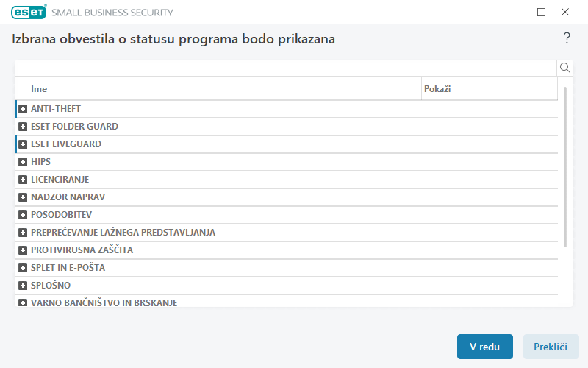This screenshot has width=588, height=368.
Task: Sort by the Ime column header
Action: [x=220, y=89]
